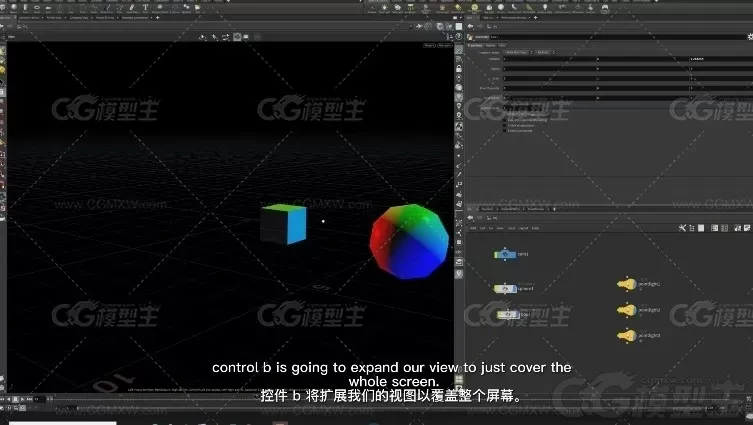The height and width of the screenshot is (425, 753).
Task: Switch to the Composite View pane tab
Action: point(78,17)
